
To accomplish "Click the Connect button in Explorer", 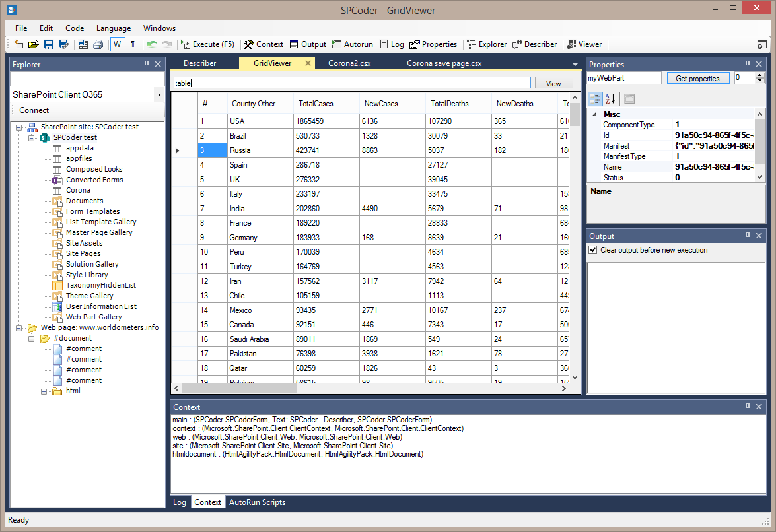I will (x=34, y=110).
